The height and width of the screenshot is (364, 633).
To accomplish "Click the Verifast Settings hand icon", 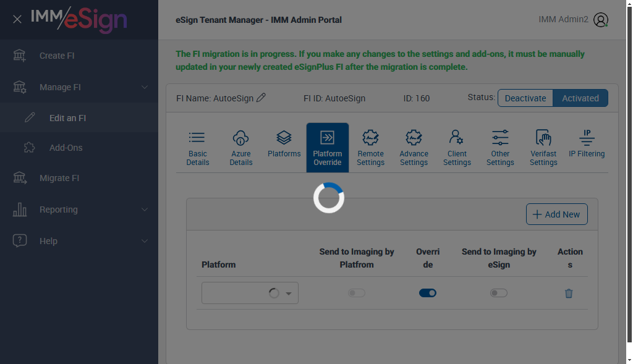I will click(x=543, y=138).
